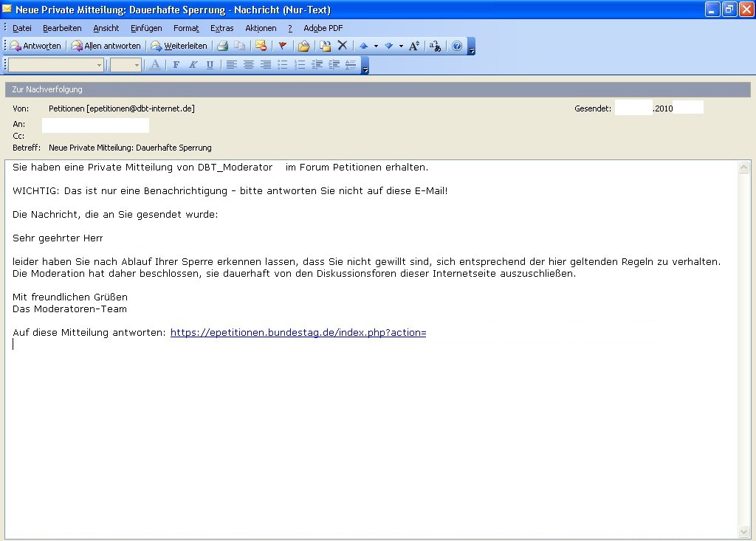Click the red follow-up flag icon
The image size is (756, 541).
point(282,46)
